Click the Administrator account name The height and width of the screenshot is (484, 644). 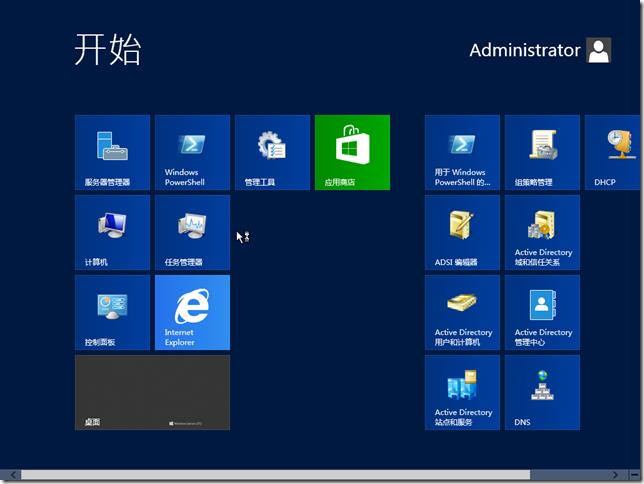coord(524,50)
